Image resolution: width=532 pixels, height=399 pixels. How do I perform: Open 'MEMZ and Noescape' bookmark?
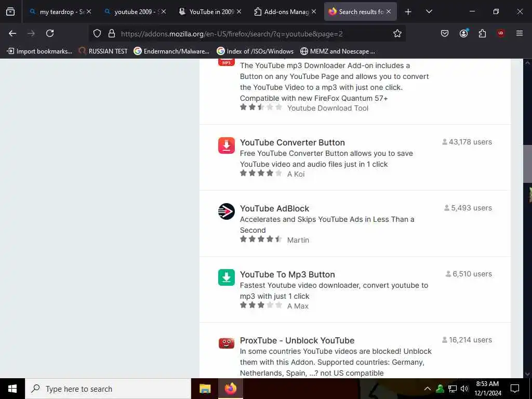pos(338,51)
